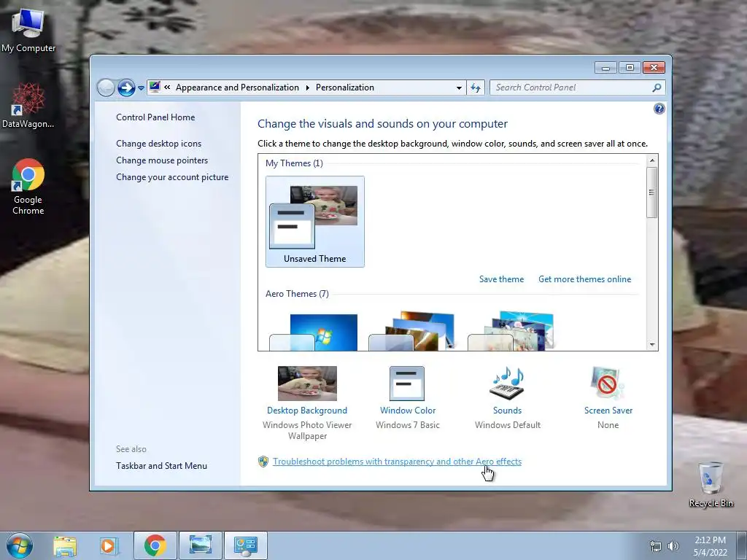Click the themes list scrollbar thumb
The width and height of the screenshot is (747, 560).
pyautogui.click(x=652, y=192)
